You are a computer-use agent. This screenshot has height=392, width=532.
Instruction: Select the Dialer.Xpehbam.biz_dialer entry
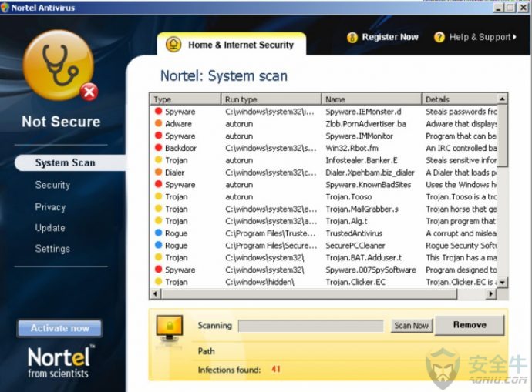(x=370, y=173)
